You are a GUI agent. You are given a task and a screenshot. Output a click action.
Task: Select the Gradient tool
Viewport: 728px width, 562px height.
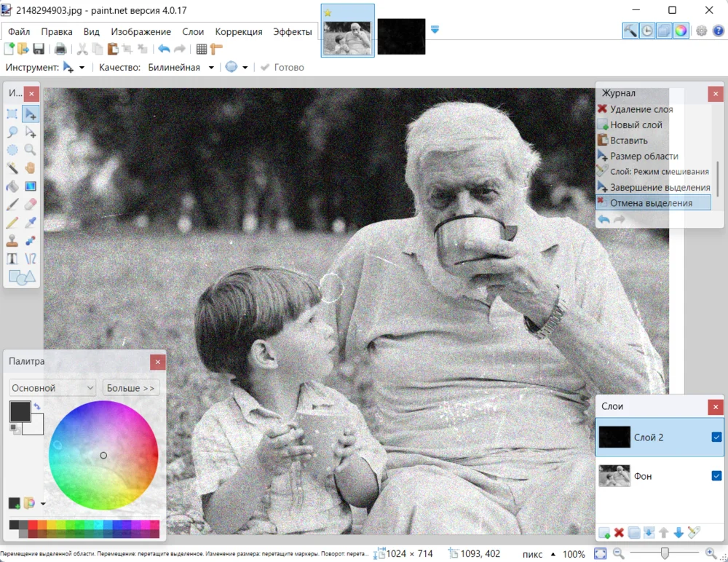[30, 186]
